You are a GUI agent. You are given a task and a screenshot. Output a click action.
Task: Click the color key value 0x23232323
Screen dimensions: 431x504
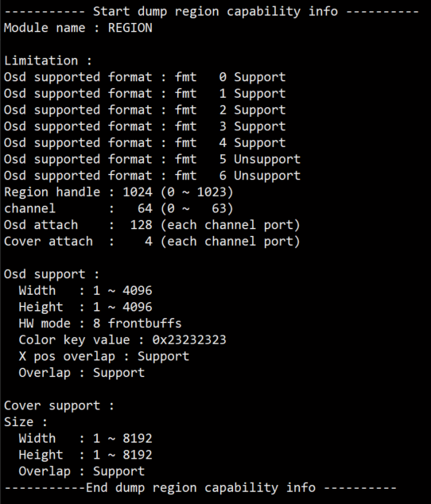189,339
